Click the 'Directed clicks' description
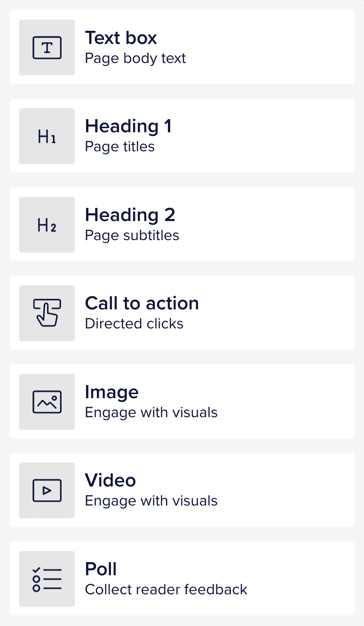The width and height of the screenshot is (364, 626). click(x=134, y=324)
